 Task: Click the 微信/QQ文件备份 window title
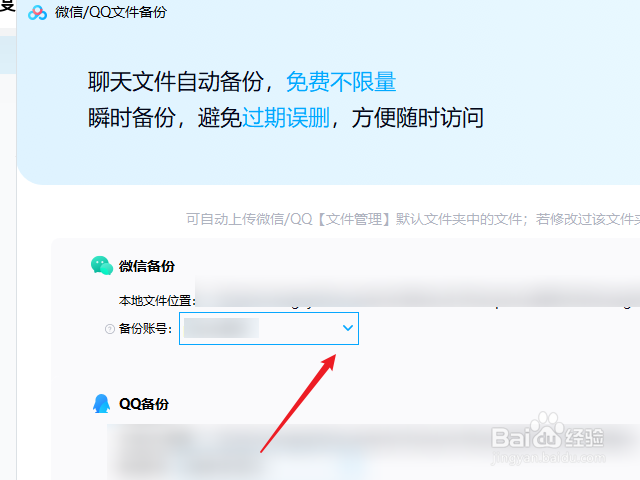coord(111,12)
